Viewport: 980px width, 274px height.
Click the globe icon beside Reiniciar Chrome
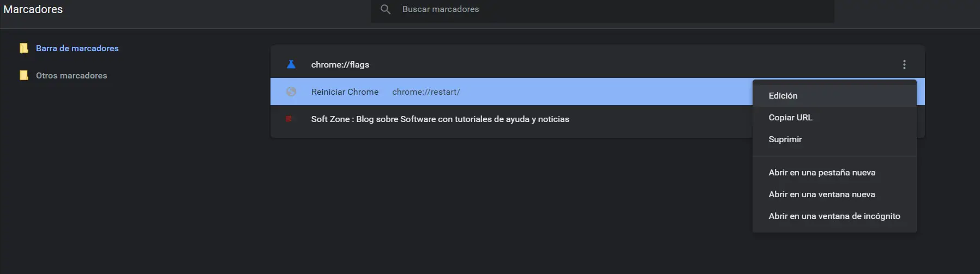(291, 92)
